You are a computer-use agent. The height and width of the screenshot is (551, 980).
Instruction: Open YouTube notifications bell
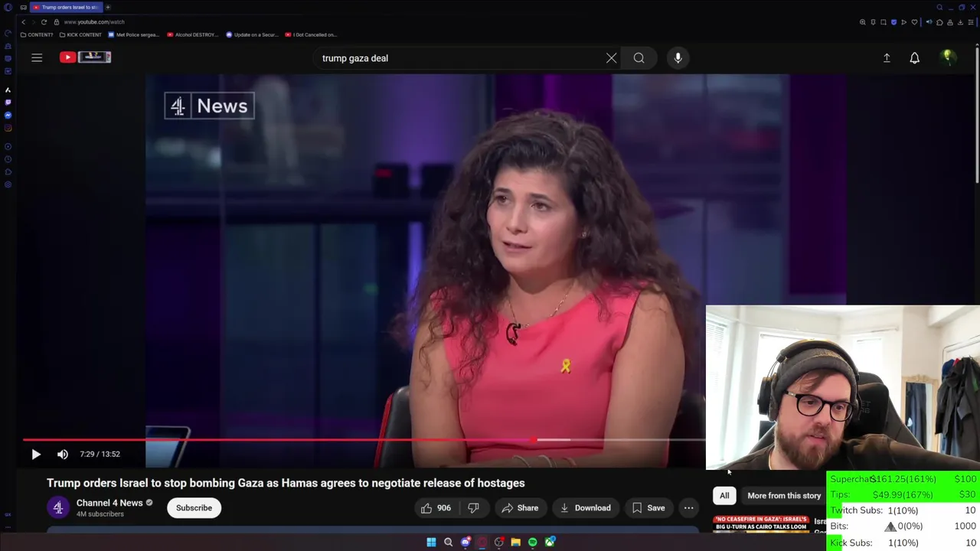(x=914, y=58)
